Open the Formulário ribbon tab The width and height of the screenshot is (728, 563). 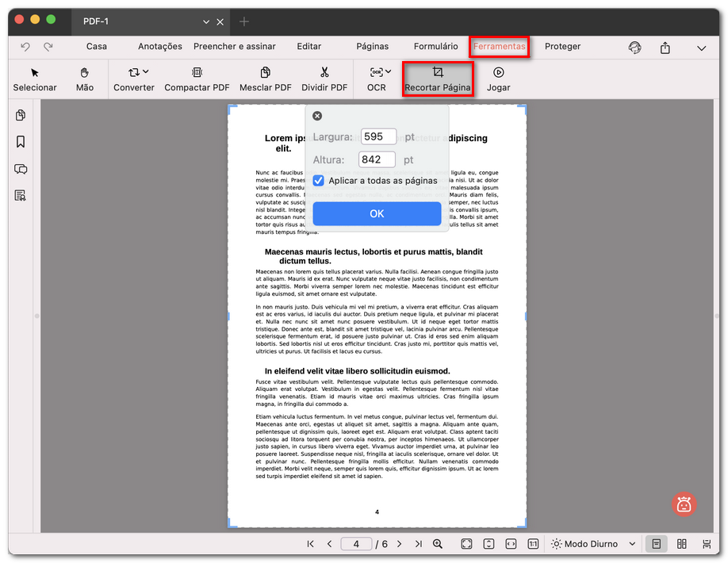coord(435,47)
